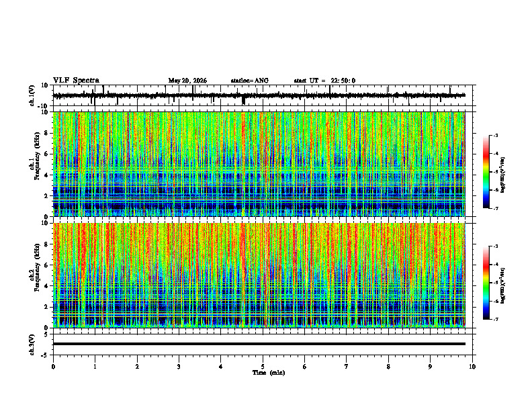
Task: Click the ch.1 voltage waveform trace
Action: coord(259,95)
